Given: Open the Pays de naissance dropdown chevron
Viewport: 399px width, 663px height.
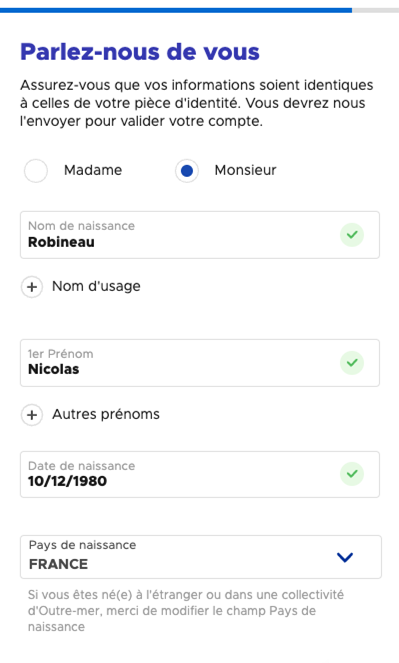Looking at the screenshot, I should [x=345, y=557].
